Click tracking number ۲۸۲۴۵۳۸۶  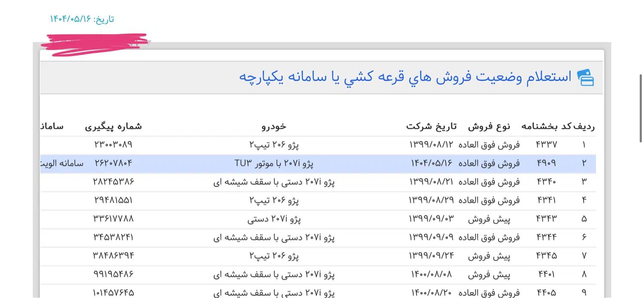point(113,182)
